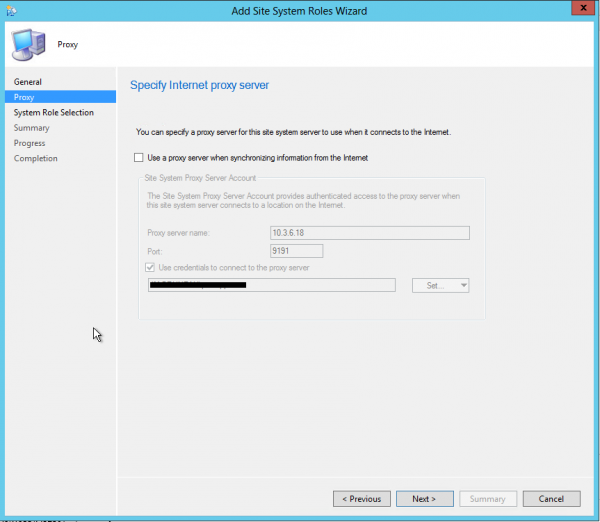Image resolution: width=600 pixels, height=522 pixels.
Task: Click the Port label
Action: [x=155, y=251]
